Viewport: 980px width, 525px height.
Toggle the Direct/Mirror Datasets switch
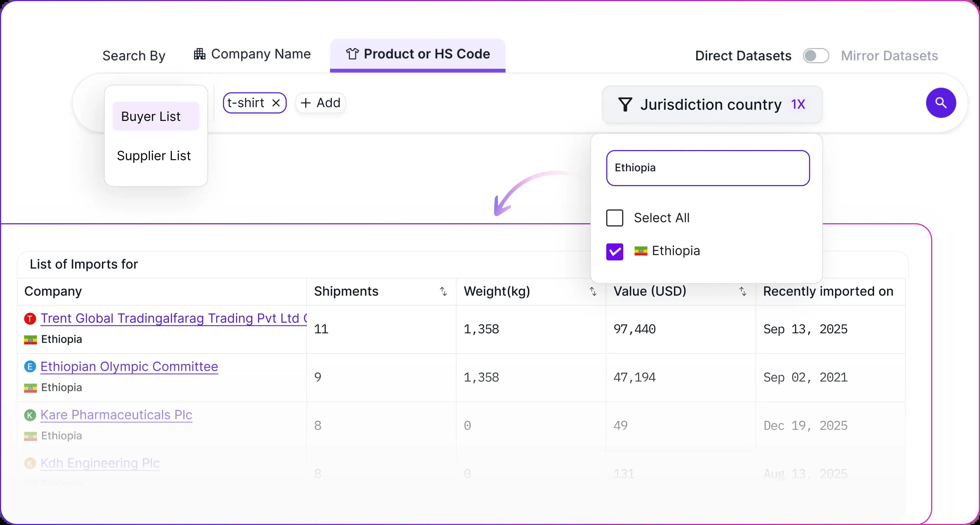pos(816,56)
